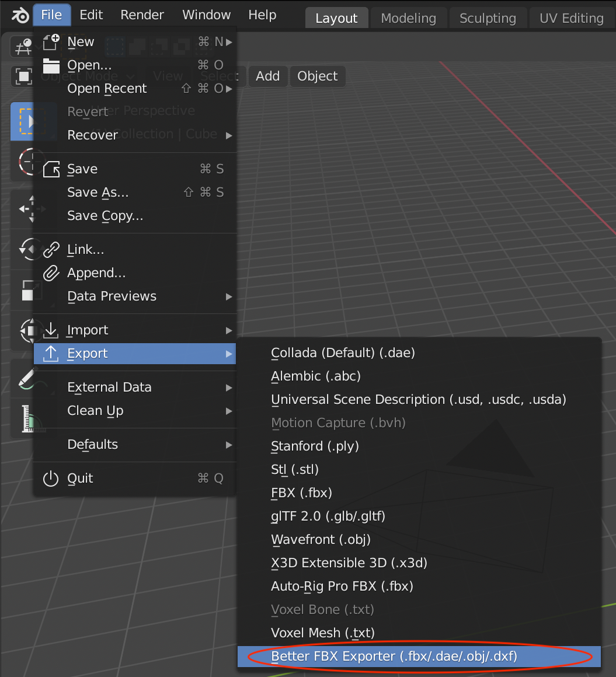The height and width of the screenshot is (677, 616).
Task: Export as X3D Extensible 3D (.x3d)
Action: tap(419, 563)
